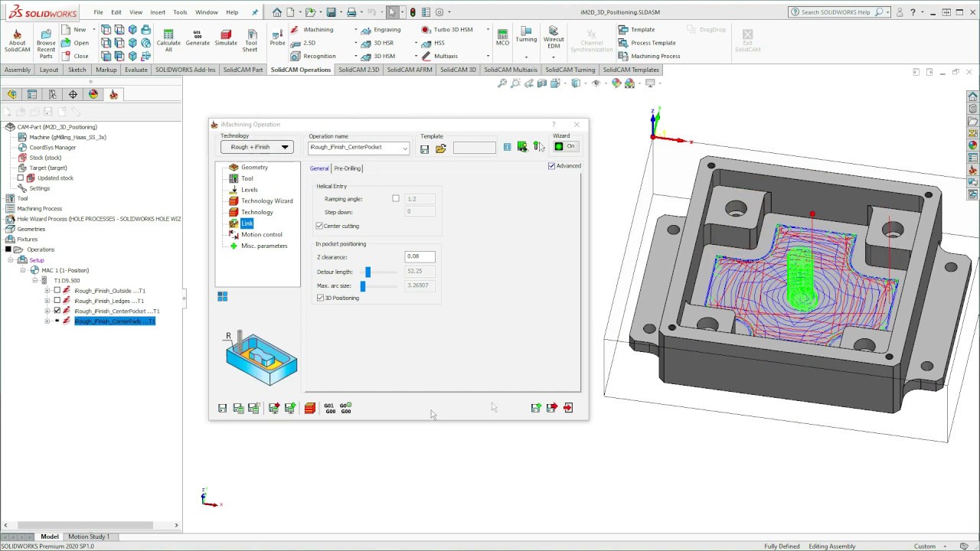Expand the iRough_iFinish_Outside operation node
Image resolution: width=980 pixels, height=551 pixels.
click(x=47, y=291)
